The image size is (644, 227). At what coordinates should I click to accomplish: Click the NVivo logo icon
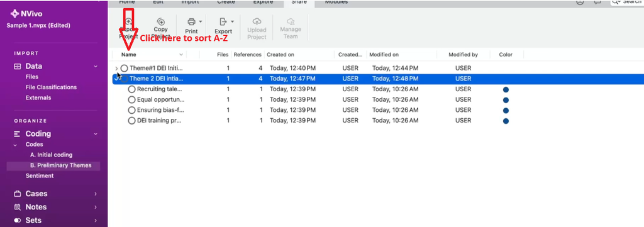15,14
